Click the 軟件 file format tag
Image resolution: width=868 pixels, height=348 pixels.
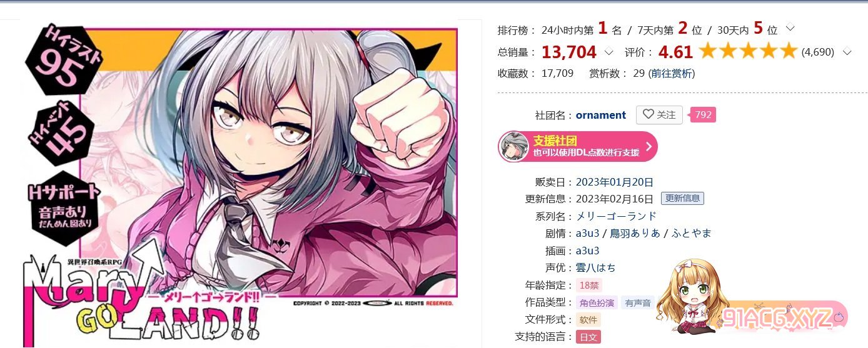588,320
